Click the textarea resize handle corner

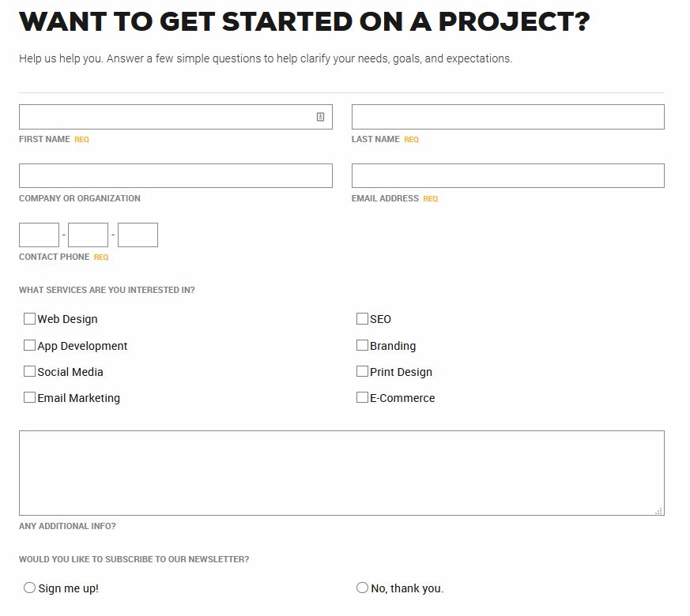[658, 511]
